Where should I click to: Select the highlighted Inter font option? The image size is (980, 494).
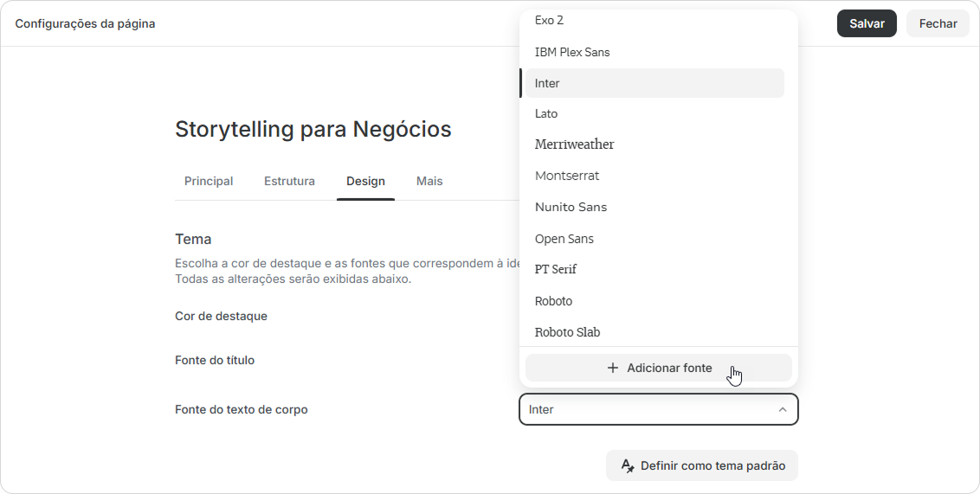[x=654, y=83]
